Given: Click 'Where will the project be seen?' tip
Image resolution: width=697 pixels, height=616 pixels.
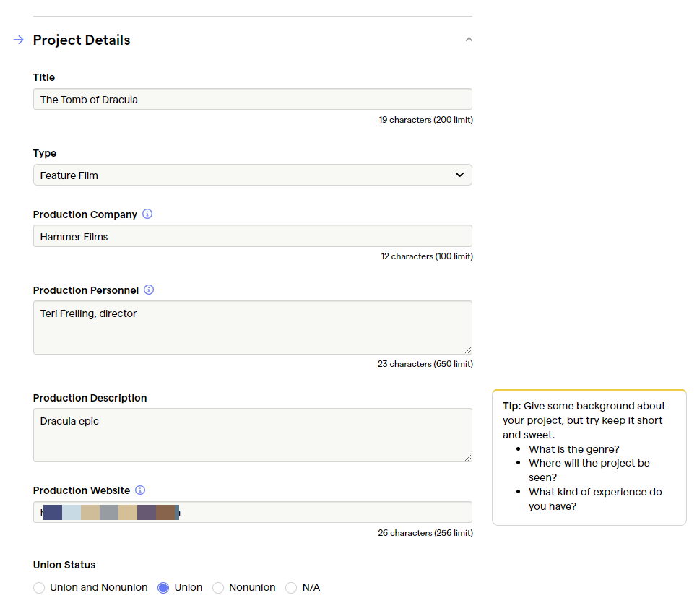Looking at the screenshot, I should (589, 470).
